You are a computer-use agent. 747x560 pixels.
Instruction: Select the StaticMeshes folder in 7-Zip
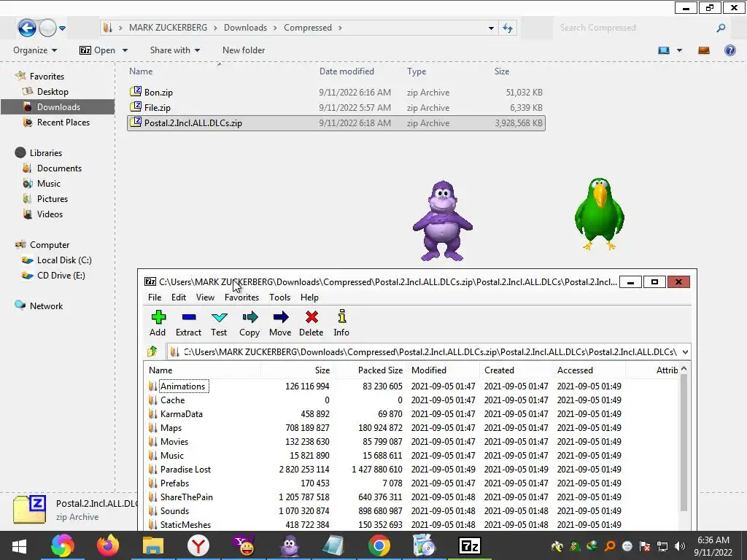tap(185, 525)
